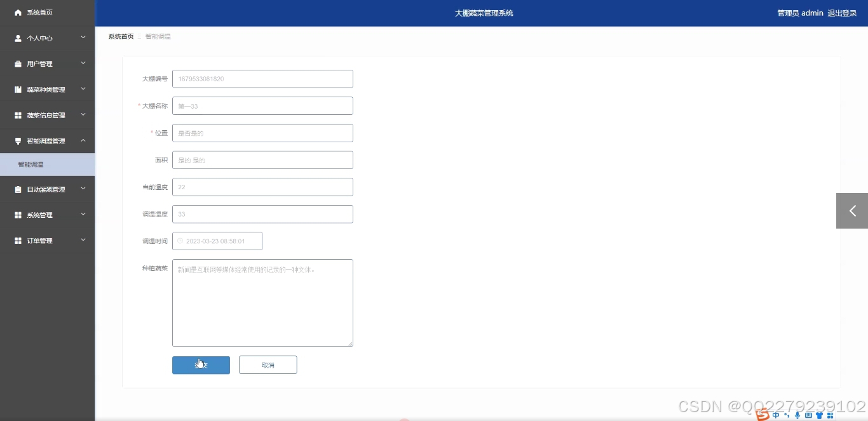This screenshot has width=868, height=421.
Task: Click the microphone icon in IME toolbar
Action: click(x=797, y=415)
